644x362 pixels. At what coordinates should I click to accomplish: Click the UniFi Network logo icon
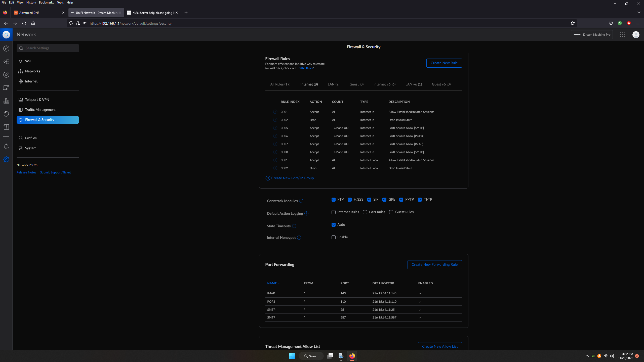click(x=6, y=35)
